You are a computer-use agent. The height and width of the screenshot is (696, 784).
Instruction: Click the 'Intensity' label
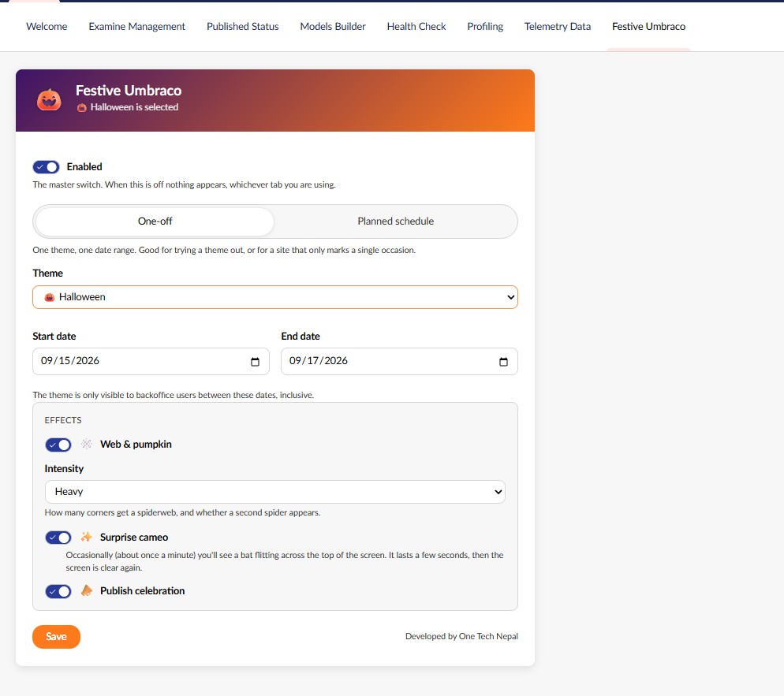[x=64, y=469]
